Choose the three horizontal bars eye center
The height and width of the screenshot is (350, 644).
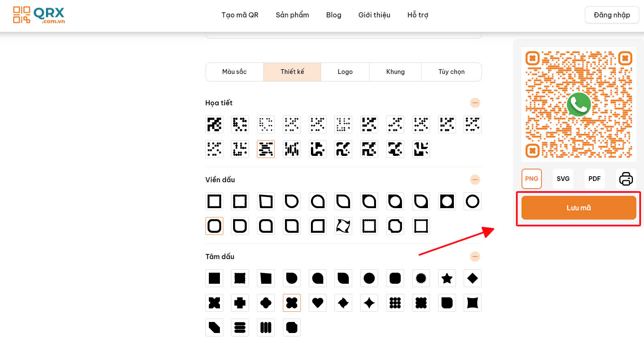pyautogui.click(x=240, y=327)
